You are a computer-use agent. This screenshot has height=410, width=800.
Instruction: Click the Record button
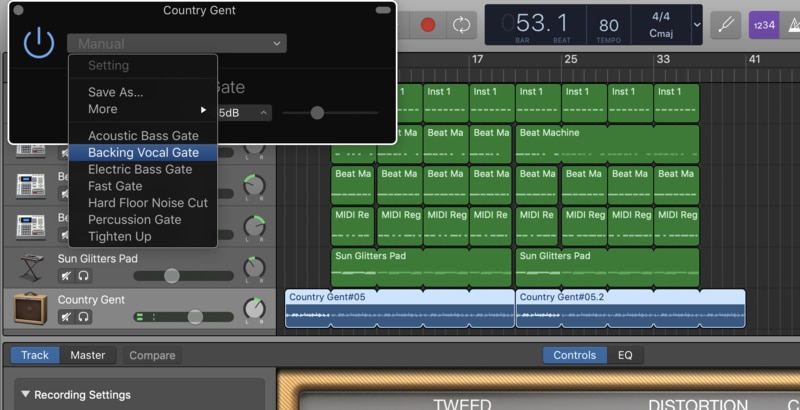428,25
